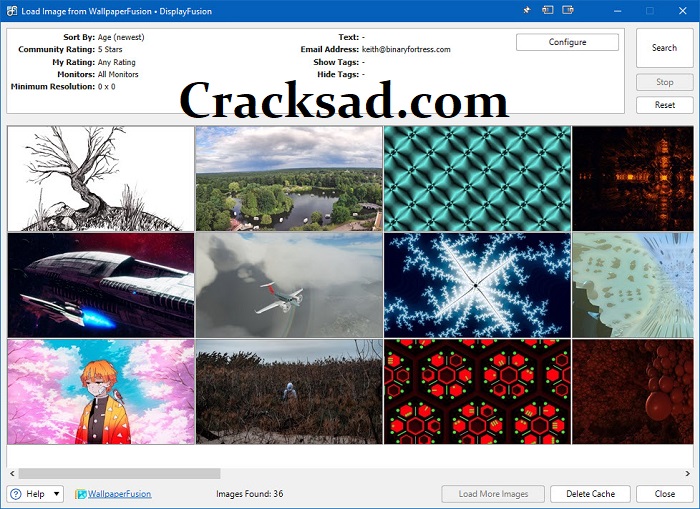Image resolution: width=700 pixels, height=509 pixels.
Task: Select the pale green spotted abstract wallpaper
Action: click(633, 285)
